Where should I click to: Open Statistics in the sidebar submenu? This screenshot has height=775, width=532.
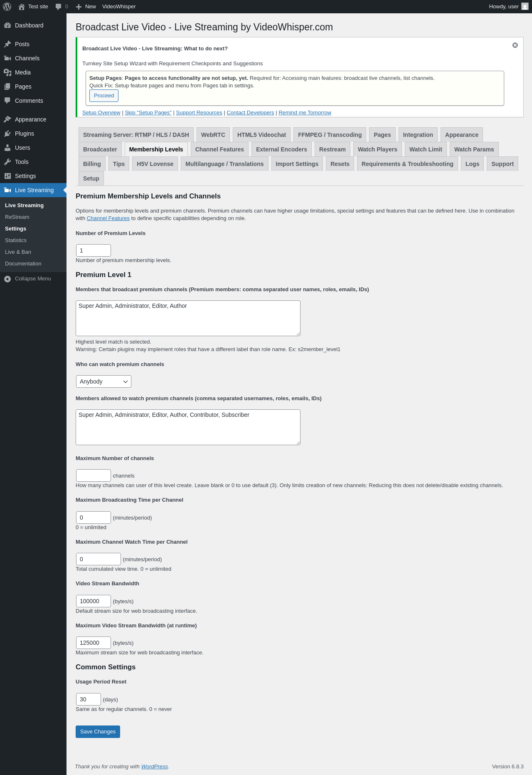point(16,240)
